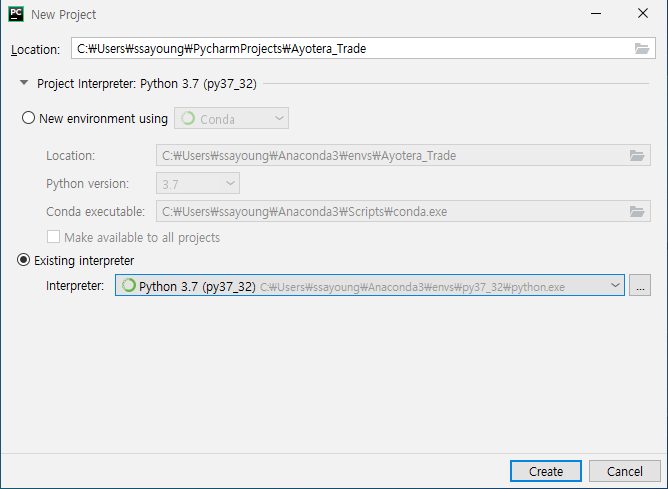Browse folder for project Location field

tap(642, 48)
